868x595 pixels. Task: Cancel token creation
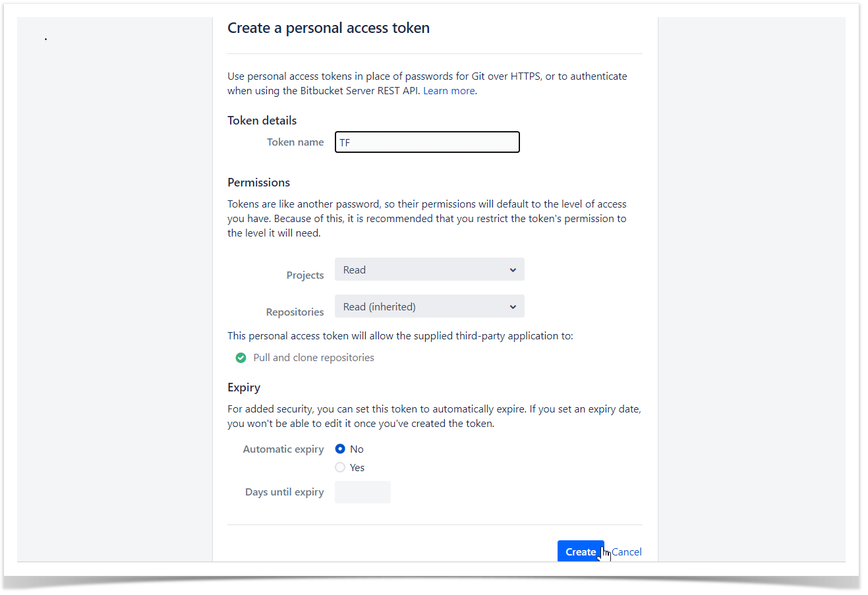point(626,552)
